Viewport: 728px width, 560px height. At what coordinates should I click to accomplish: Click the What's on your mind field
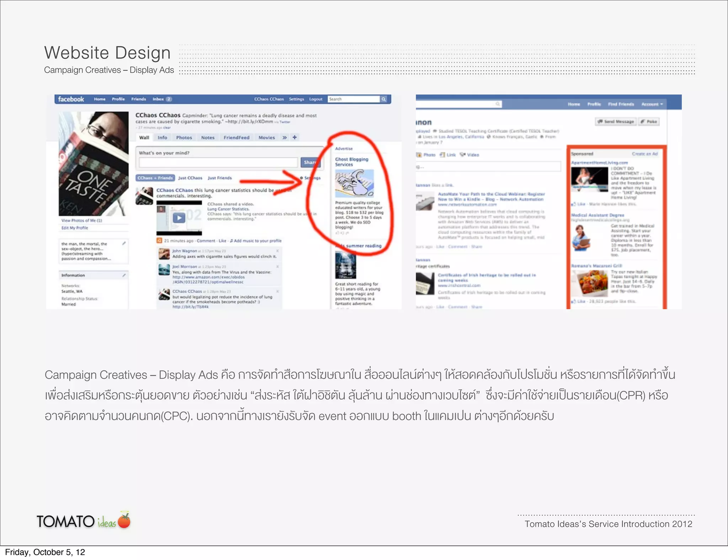click(218, 163)
